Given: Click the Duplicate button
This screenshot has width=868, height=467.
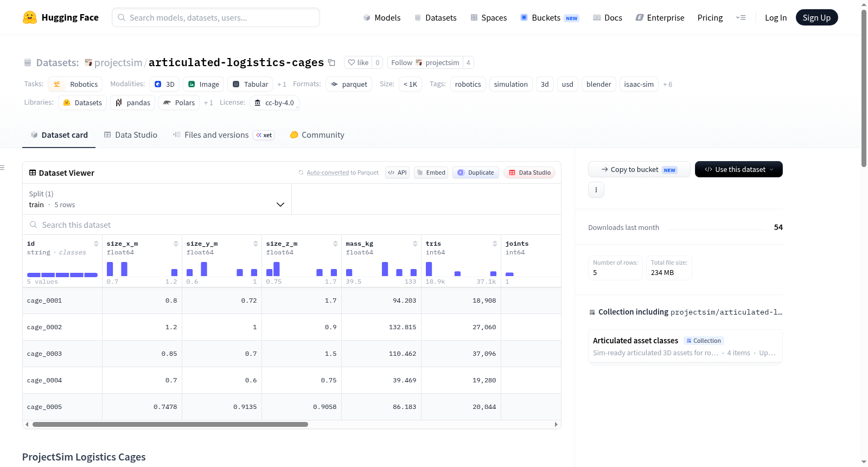Looking at the screenshot, I should (x=476, y=172).
